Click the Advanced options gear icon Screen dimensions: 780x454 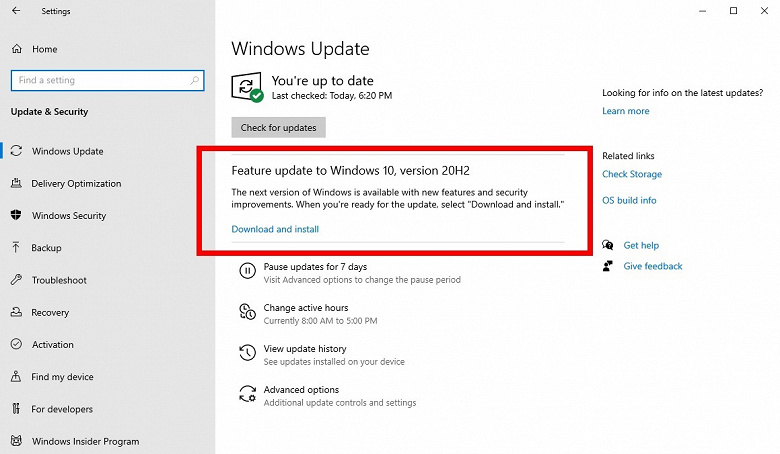(247, 395)
